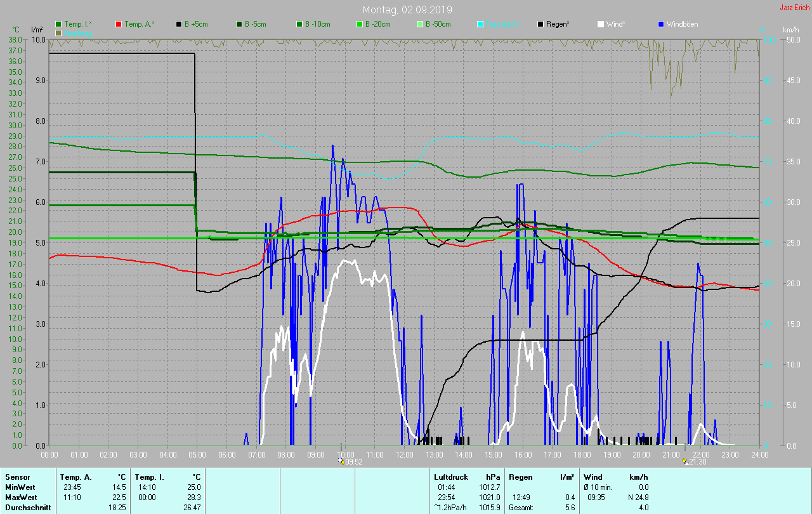Screen dimensions: 812x514
Task: Click the green Temp. I. legend swatch
Action: pyautogui.click(x=59, y=24)
